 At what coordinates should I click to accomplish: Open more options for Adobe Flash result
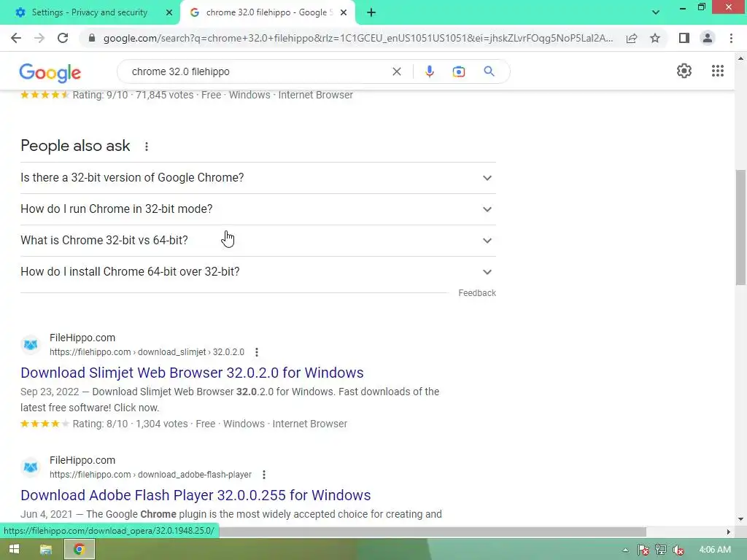point(263,474)
